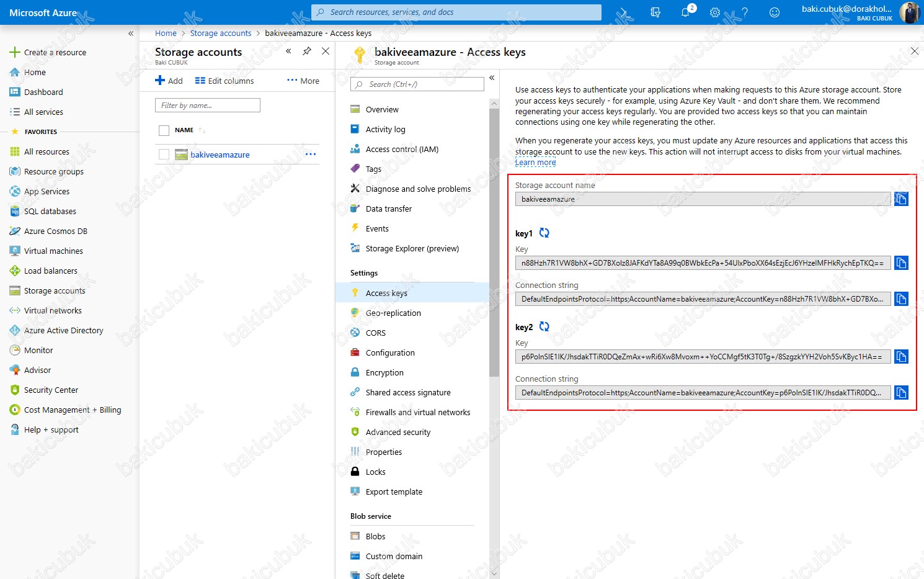The image size is (924, 579).
Task: Open Virtual machines in the favorites
Action: point(53,251)
